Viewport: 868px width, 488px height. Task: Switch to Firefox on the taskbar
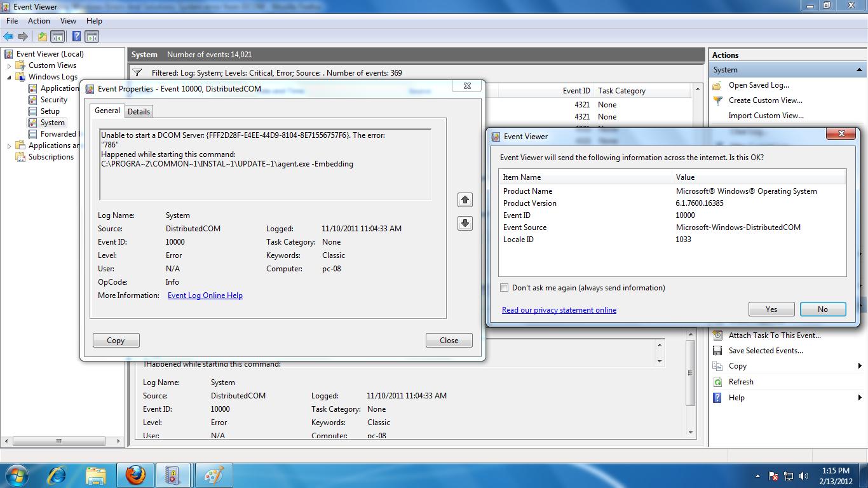pos(135,475)
